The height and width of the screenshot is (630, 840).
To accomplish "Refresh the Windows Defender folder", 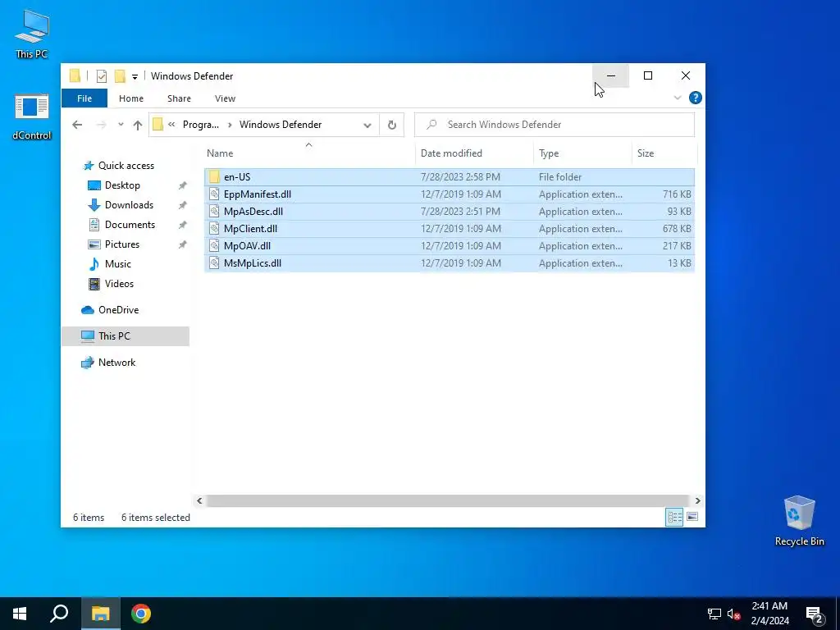I will [x=391, y=126].
